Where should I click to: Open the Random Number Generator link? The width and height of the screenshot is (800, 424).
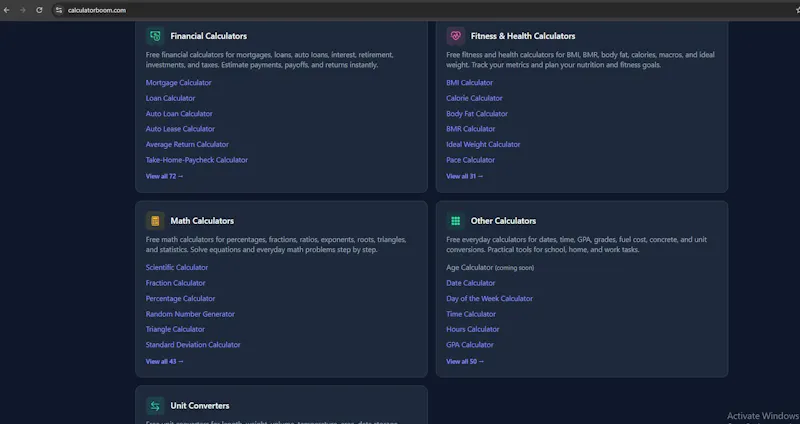coord(190,314)
